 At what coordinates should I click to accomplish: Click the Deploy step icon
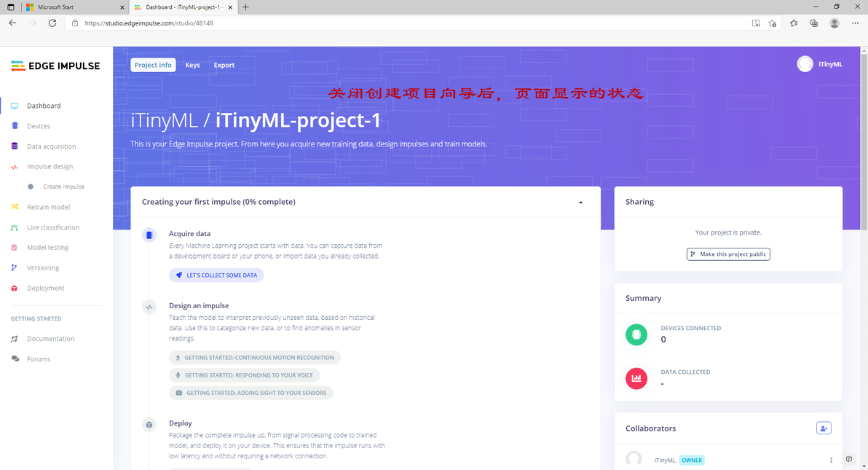[x=149, y=425]
